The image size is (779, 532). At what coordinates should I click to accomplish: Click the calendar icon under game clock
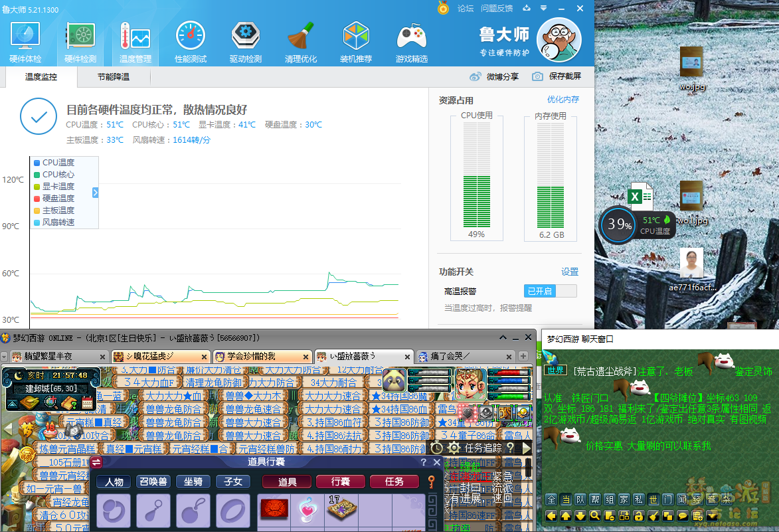point(88,403)
